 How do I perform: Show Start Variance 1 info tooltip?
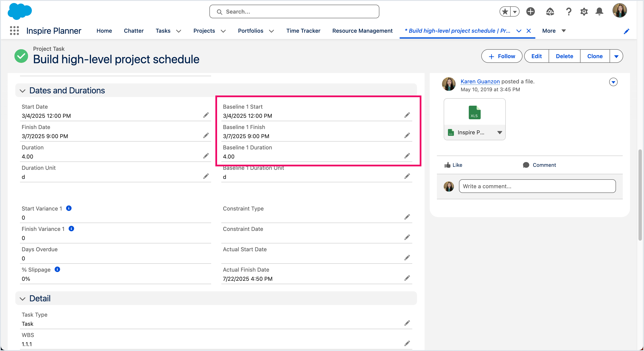click(x=69, y=208)
